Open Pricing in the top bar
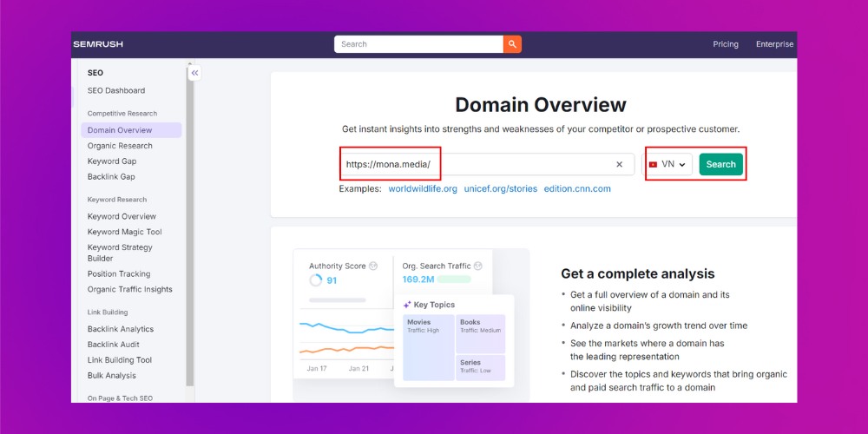Viewport: 868px width, 434px height. click(725, 44)
